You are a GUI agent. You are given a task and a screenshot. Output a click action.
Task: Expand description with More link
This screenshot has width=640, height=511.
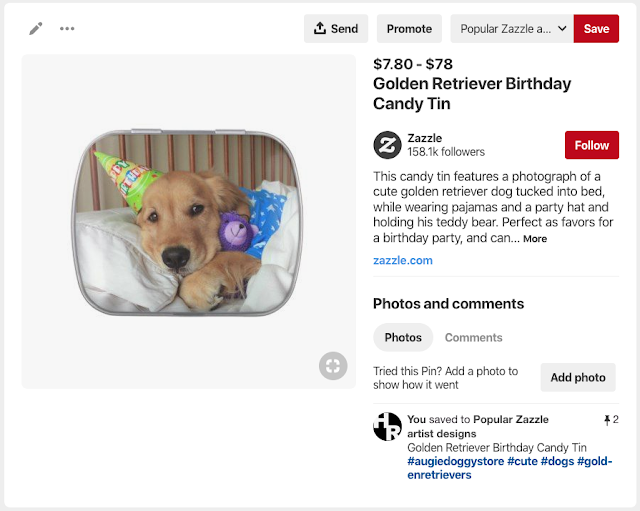pyautogui.click(x=535, y=239)
